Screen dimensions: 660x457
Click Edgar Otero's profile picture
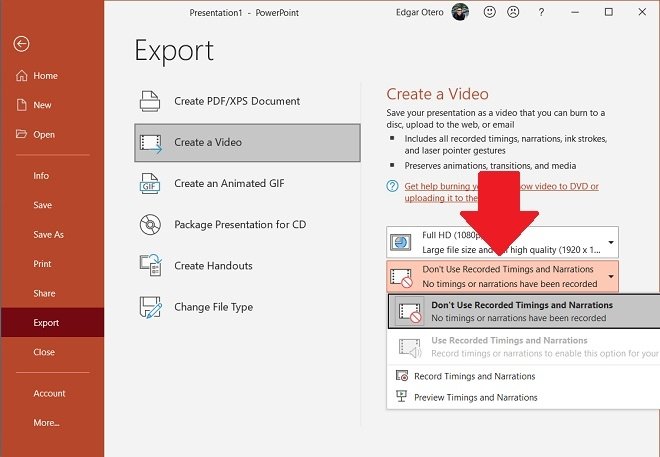pos(460,12)
